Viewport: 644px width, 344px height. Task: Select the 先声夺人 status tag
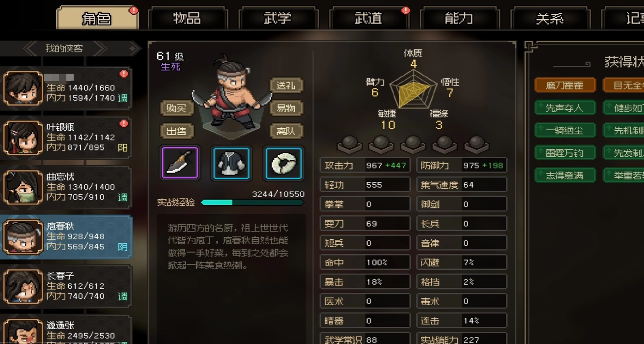coord(565,108)
